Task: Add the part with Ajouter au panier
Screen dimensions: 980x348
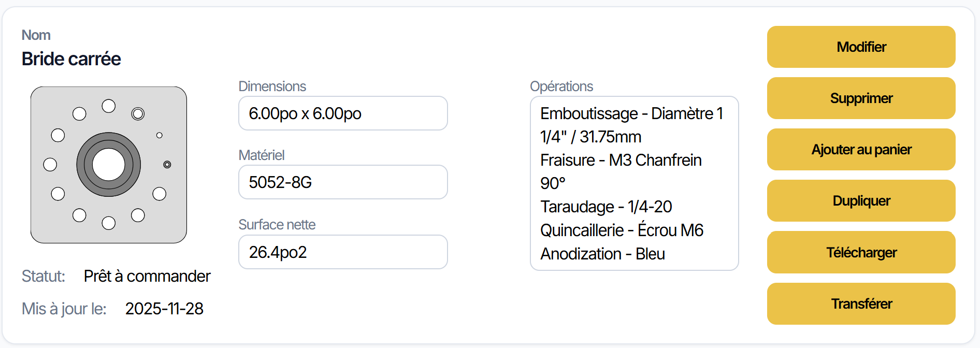Action: (861, 150)
